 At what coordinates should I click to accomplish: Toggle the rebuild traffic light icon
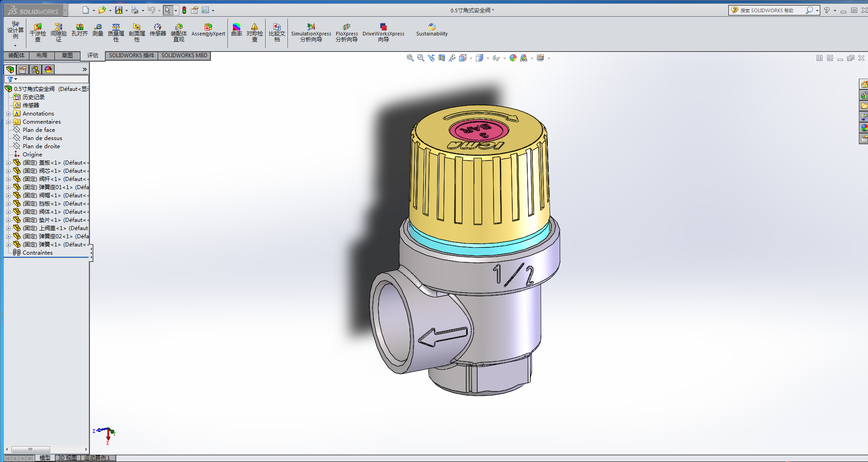(x=184, y=10)
